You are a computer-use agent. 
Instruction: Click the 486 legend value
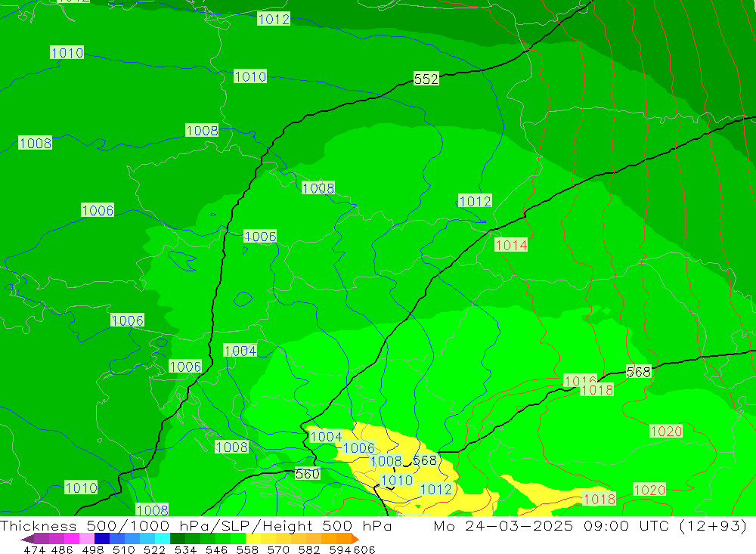pyautogui.click(x=62, y=549)
